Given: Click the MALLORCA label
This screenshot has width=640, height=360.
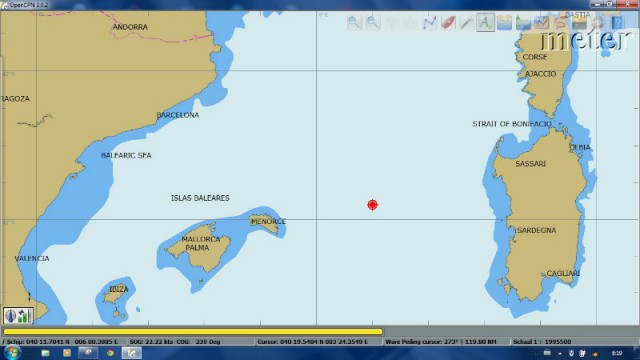Looking at the screenshot, I should (201, 239).
